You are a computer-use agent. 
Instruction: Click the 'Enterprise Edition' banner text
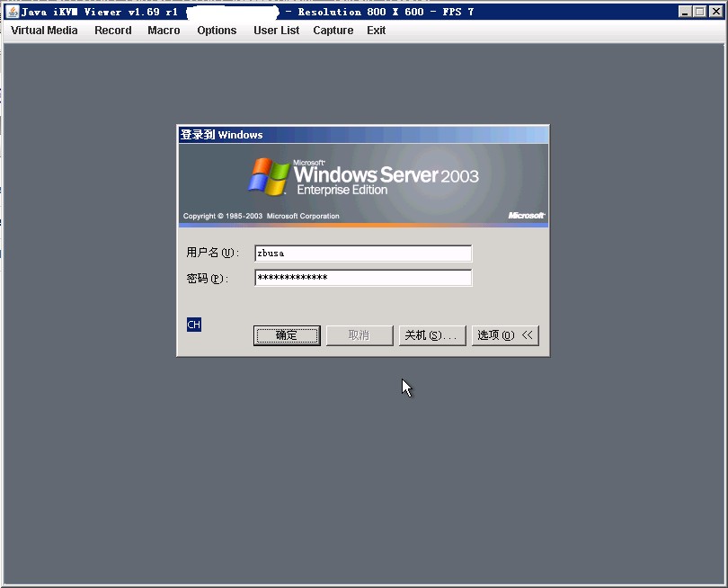pyautogui.click(x=342, y=190)
